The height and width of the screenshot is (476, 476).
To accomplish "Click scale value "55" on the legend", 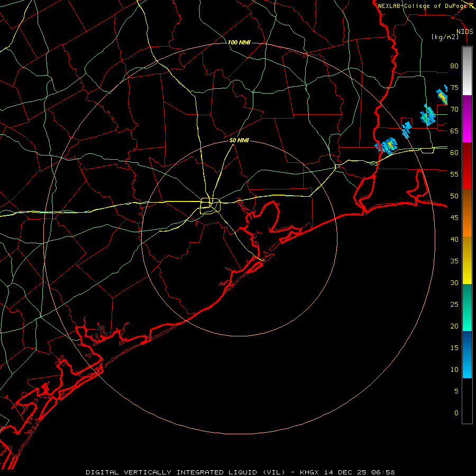I will click(454, 174).
